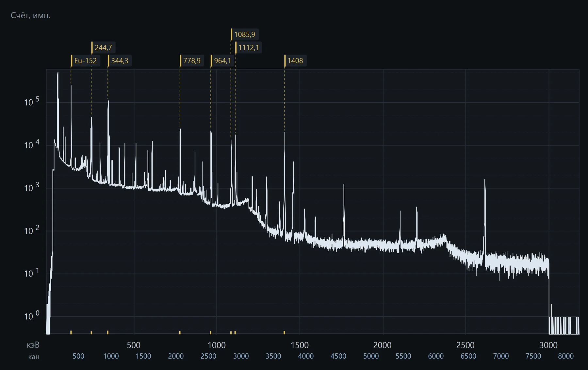Click the 10⁰ count axis label

coord(32,316)
